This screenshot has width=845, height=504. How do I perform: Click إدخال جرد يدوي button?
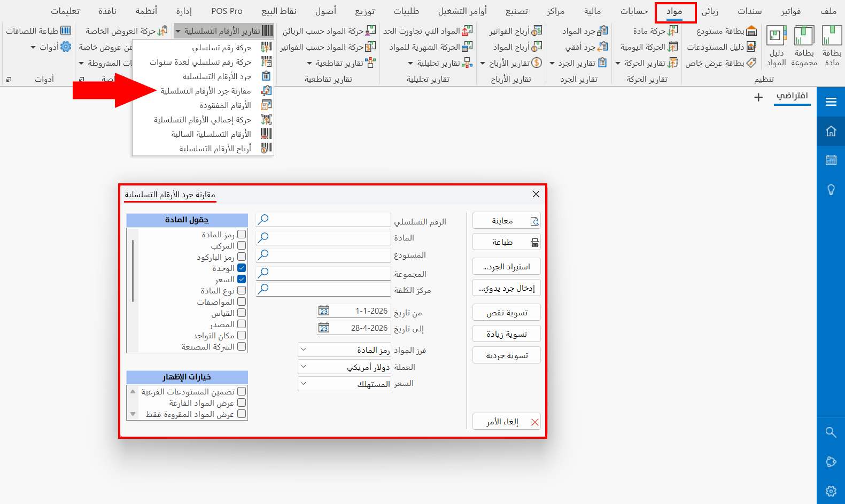[x=507, y=288]
